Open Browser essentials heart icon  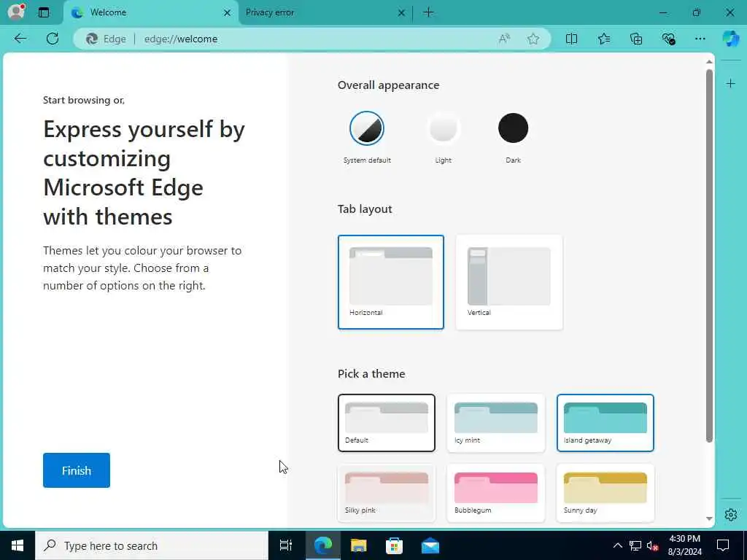pos(668,39)
